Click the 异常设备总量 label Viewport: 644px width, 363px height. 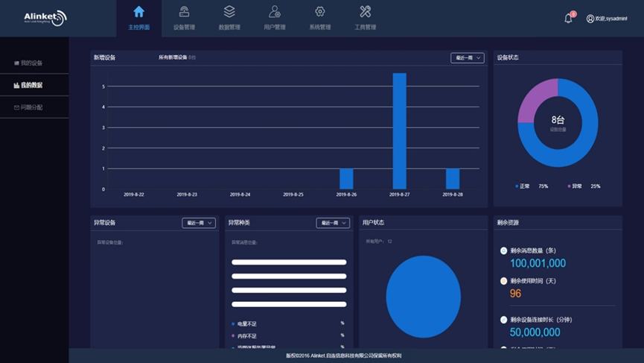pos(110,242)
